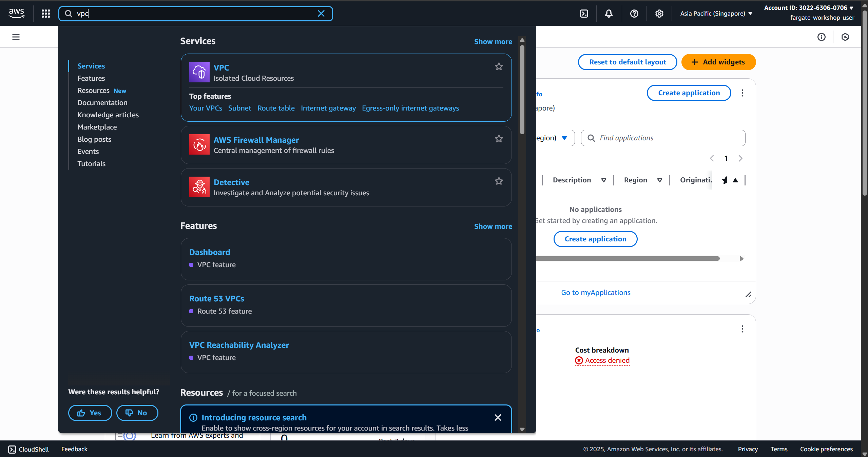Dismiss Introducing resource search banner

point(498,418)
